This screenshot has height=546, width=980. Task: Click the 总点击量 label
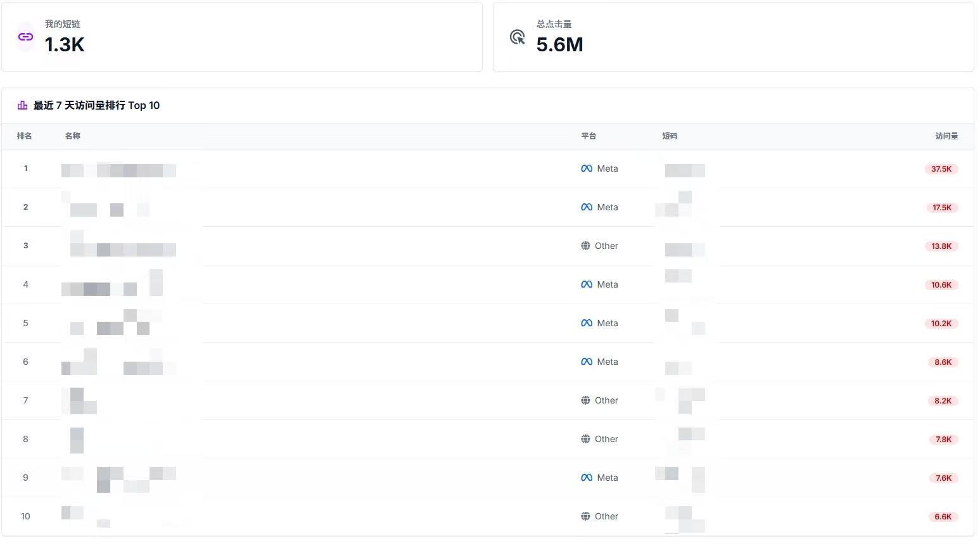coord(554,24)
